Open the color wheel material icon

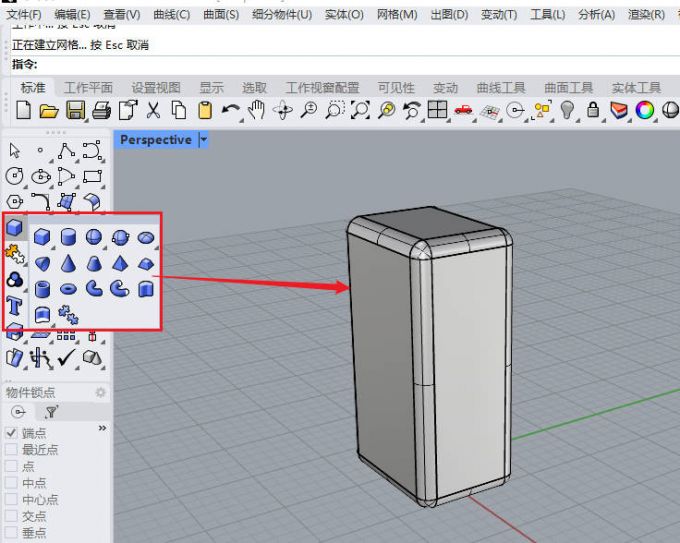645,110
